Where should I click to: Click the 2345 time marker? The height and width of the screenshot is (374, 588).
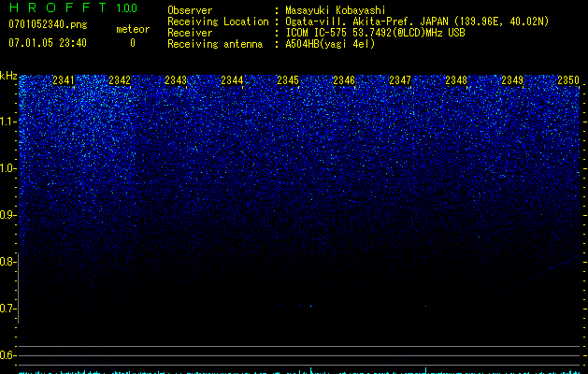[x=288, y=79]
